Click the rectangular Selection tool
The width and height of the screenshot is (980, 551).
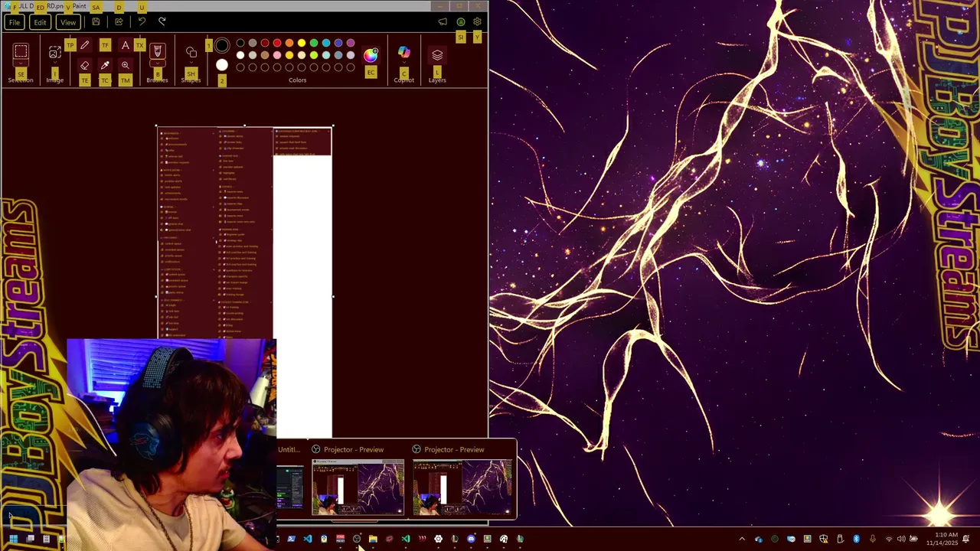(x=21, y=51)
